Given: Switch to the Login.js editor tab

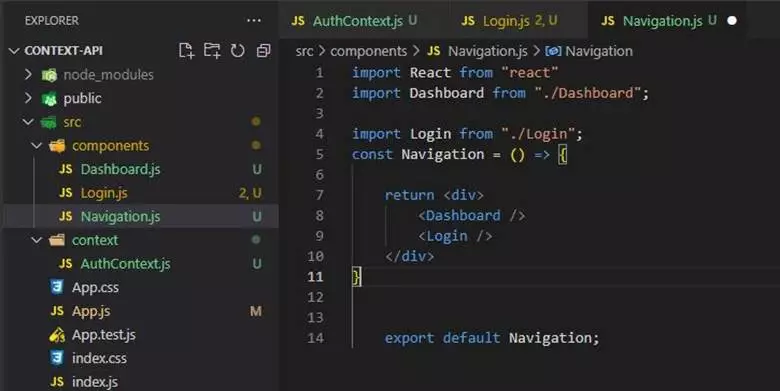Looking at the screenshot, I should 519,21.
